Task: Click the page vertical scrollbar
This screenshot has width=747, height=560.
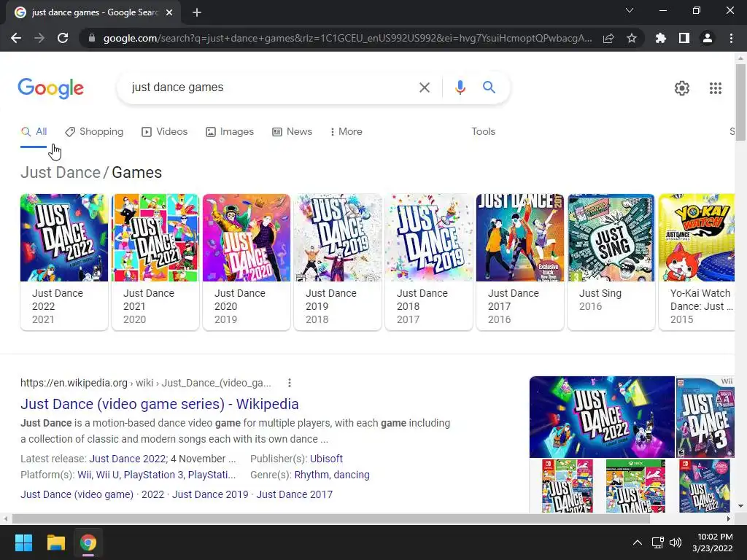Action: click(740, 102)
